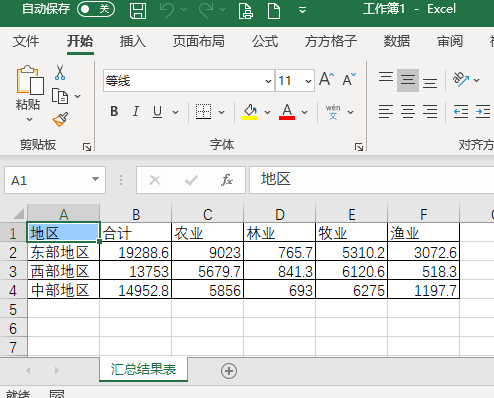Viewport: 494px width, 398px height.
Task: Select sheet tab 汇总结果表
Action: pyautogui.click(x=143, y=369)
